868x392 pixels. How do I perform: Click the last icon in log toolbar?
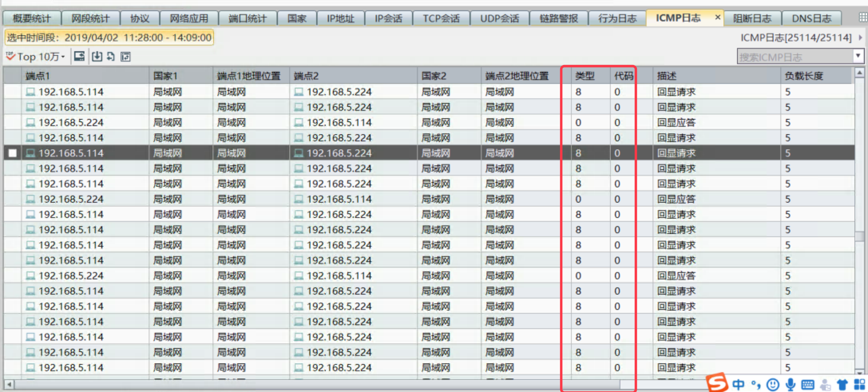[125, 57]
